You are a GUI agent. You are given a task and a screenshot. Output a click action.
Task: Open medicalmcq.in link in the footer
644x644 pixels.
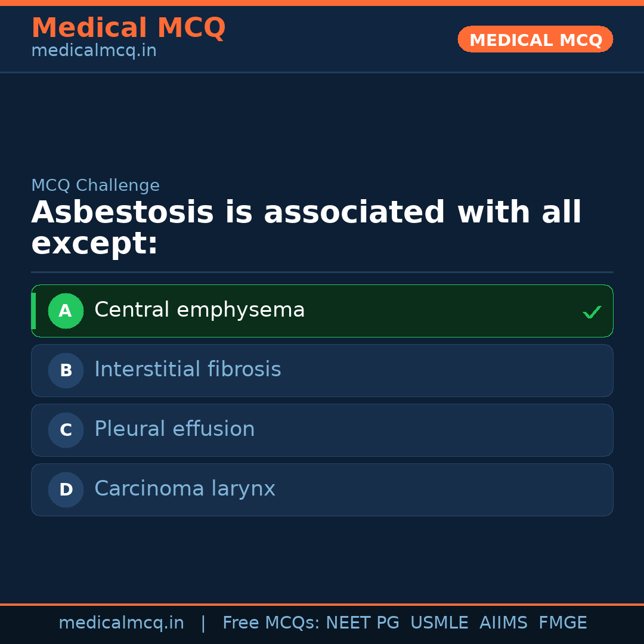pyautogui.click(x=121, y=623)
